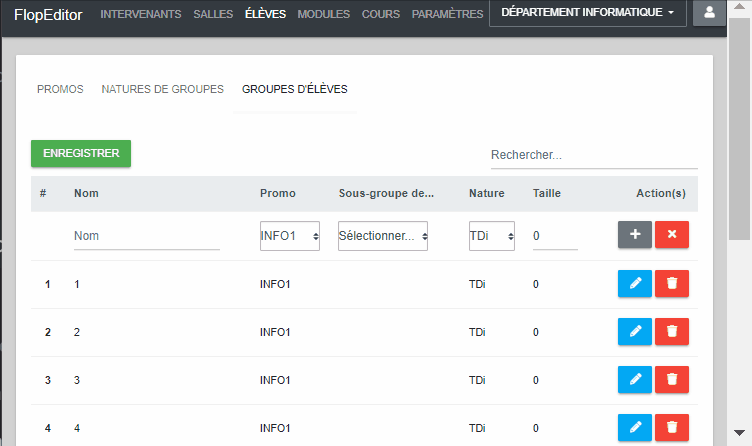Select INFO1 cell in row 1
752x446 pixels.
coord(275,284)
